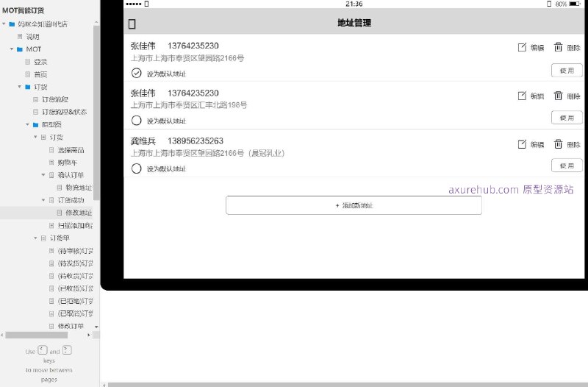This screenshot has width=588, height=387.
Task: Collapse the 妈咪全知道II代店 root folder
Action: (4, 24)
